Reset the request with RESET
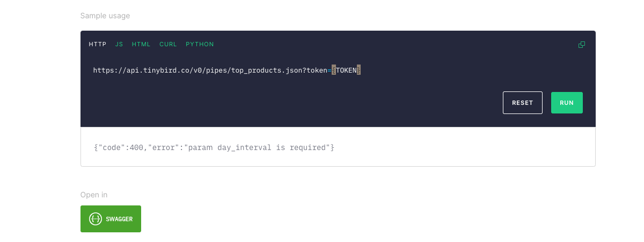 tap(522, 103)
